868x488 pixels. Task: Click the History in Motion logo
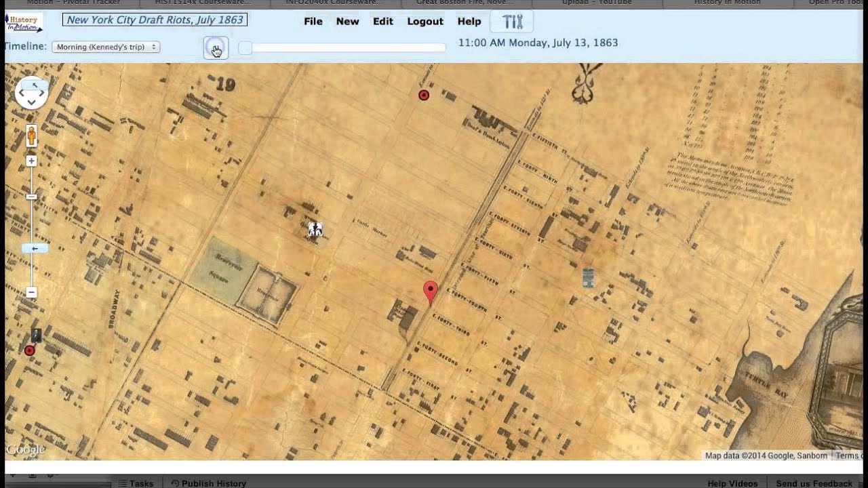point(24,22)
